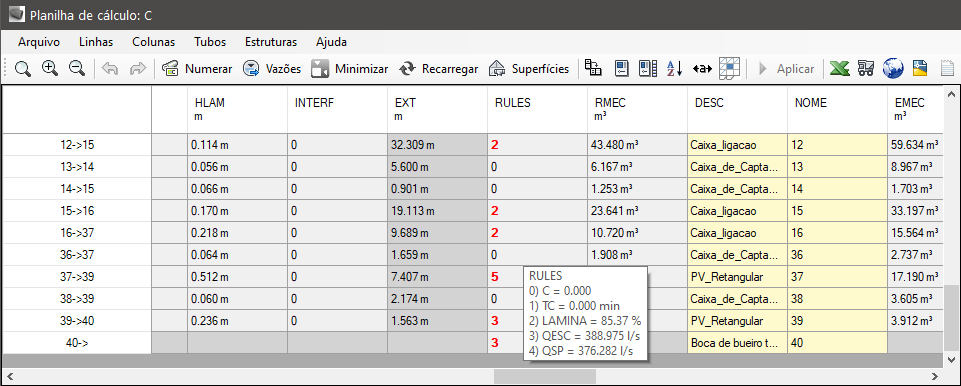Viewport: 961px width, 386px height.
Task: Click the grid cell selection icon
Action: click(730, 68)
